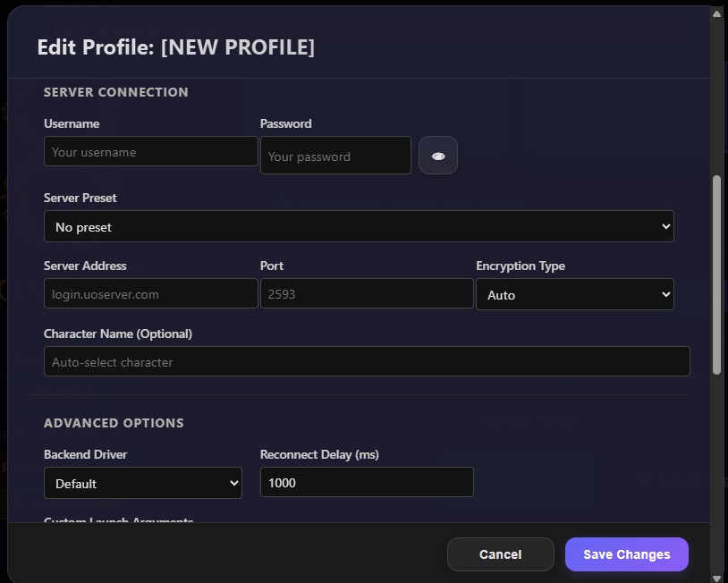Open the Encryption Type dropdown showing Auto
This screenshot has width=728, height=583.
575,294
